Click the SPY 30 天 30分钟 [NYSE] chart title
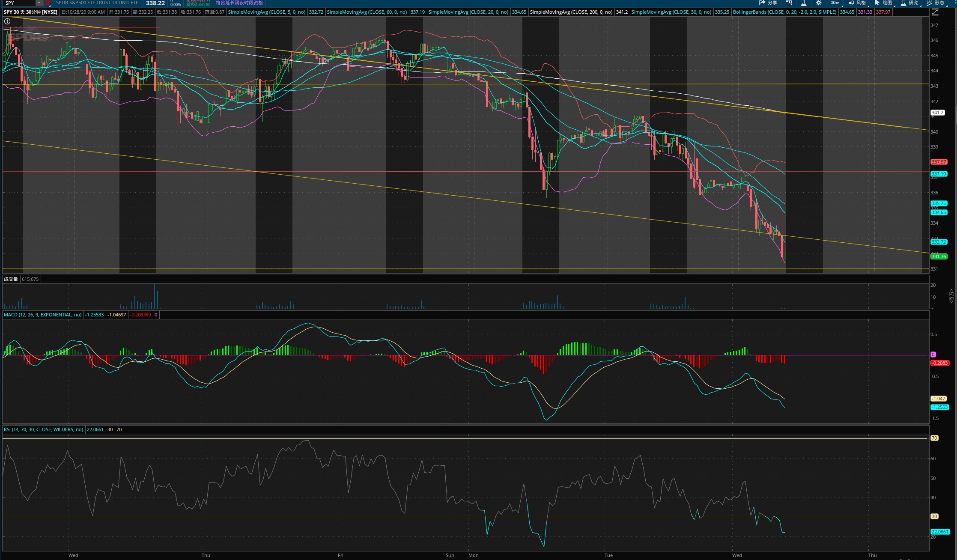 point(30,12)
